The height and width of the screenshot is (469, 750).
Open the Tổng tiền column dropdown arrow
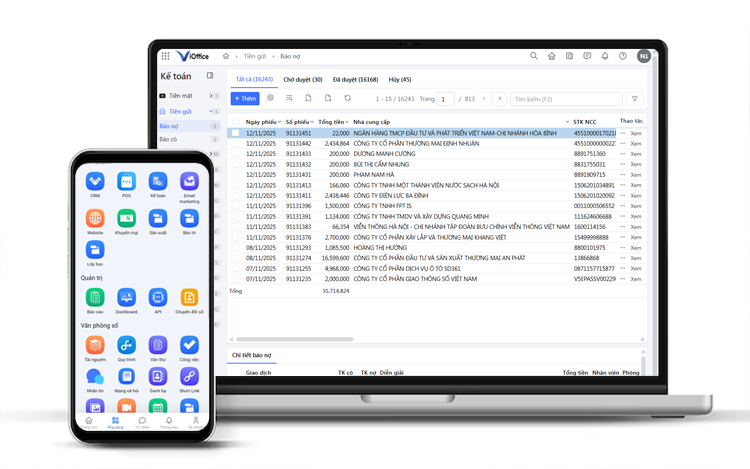(x=347, y=122)
